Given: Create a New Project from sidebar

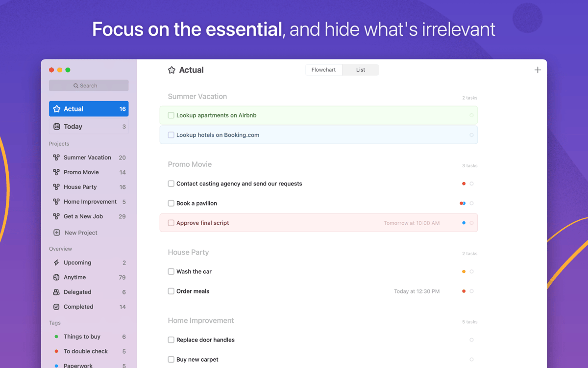Looking at the screenshot, I should click(x=81, y=233).
